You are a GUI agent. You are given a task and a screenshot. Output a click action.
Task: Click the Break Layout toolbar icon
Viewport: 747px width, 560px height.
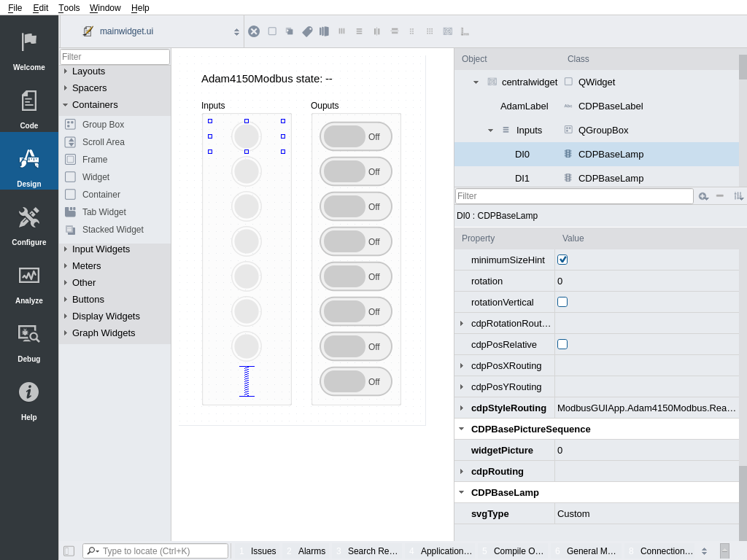[447, 31]
